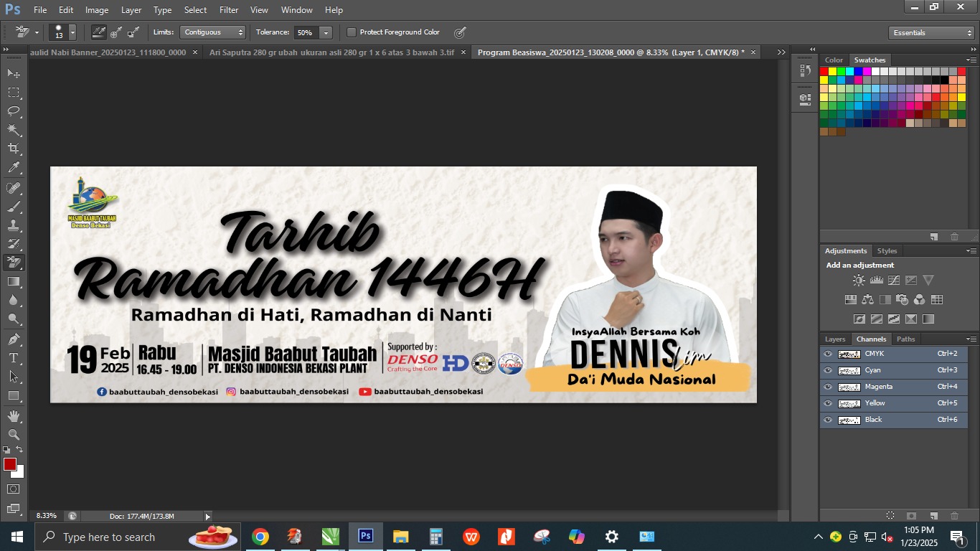Select the Move tool
The image size is (980, 551).
click(x=13, y=72)
